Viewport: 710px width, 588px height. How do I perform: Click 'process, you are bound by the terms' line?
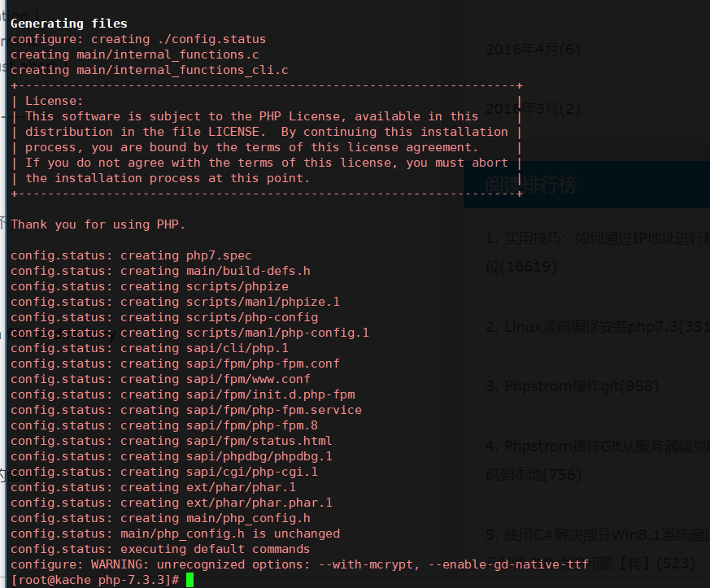252,147
